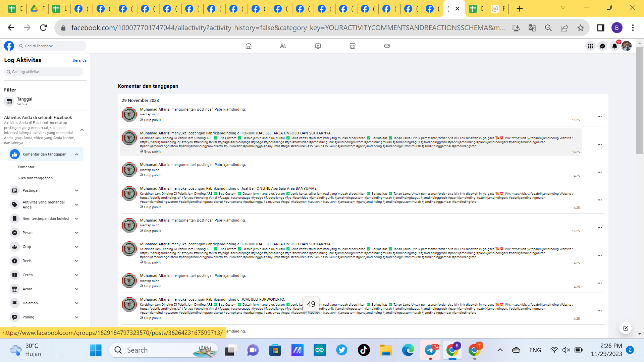Expand the Grup category

pos(76,247)
